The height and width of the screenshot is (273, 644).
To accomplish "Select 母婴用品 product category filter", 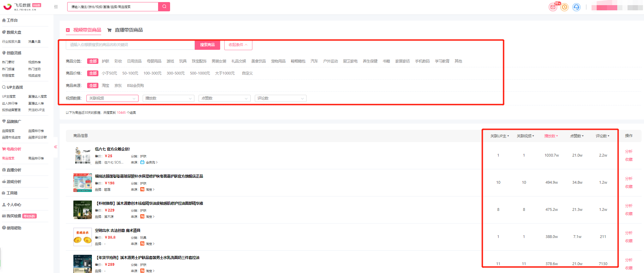I will click(154, 61).
